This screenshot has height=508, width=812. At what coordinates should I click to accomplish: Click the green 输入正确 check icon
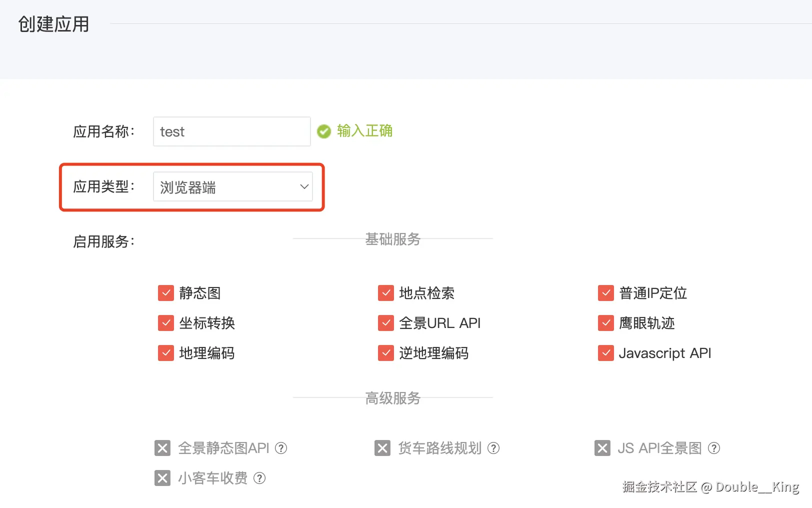point(324,131)
